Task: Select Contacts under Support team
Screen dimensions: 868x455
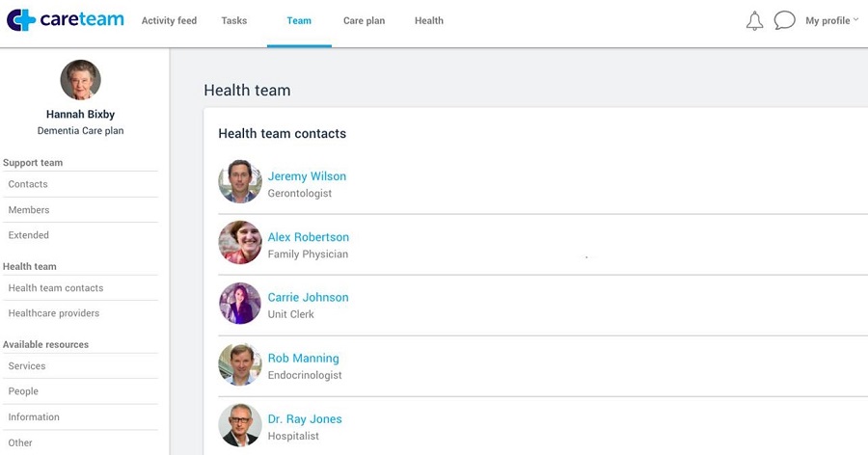Action: pos(28,184)
